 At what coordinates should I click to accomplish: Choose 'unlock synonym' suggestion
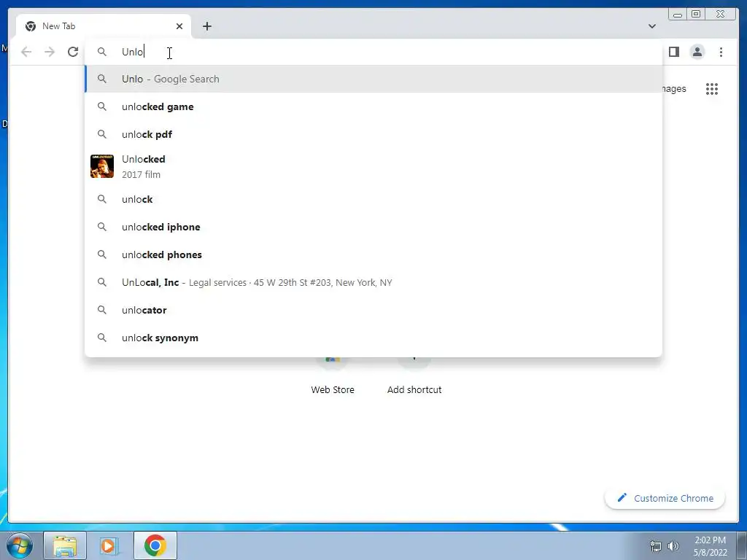click(373, 338)
